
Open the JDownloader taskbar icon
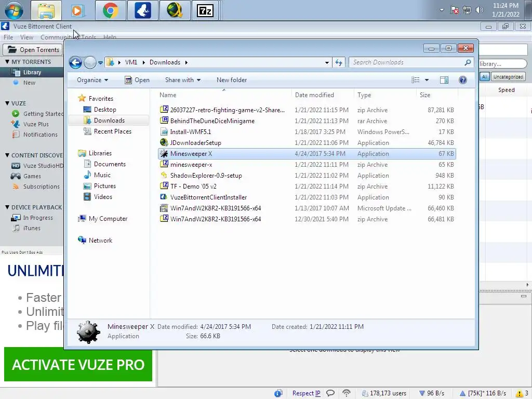point(175,10)
